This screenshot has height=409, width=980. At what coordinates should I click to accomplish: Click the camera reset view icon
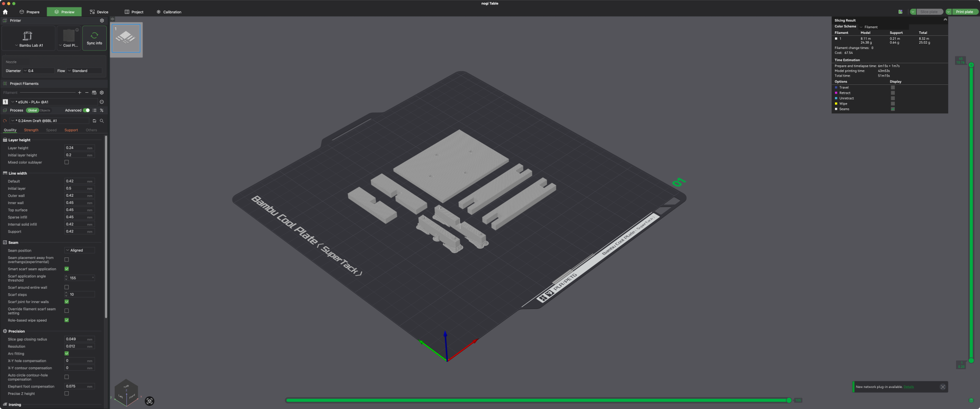point(150,401)
